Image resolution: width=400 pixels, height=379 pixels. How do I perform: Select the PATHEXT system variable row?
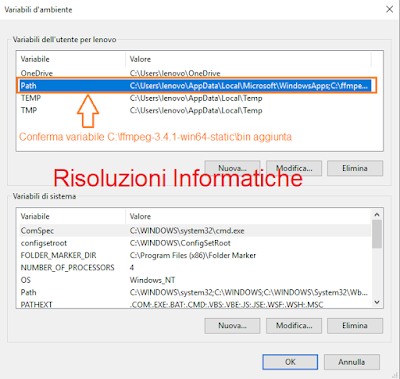[194, 304]
